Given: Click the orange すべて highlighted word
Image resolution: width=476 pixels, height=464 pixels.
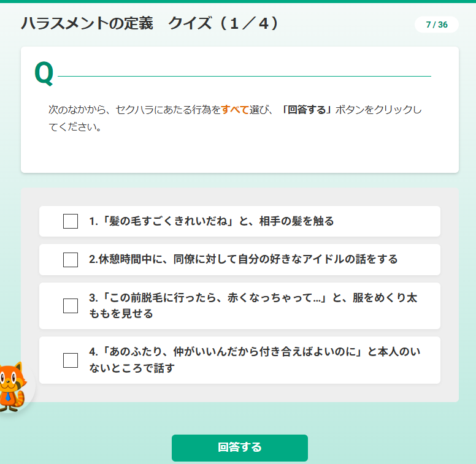Looking at the screenshot, I should (x=235, y=110).
